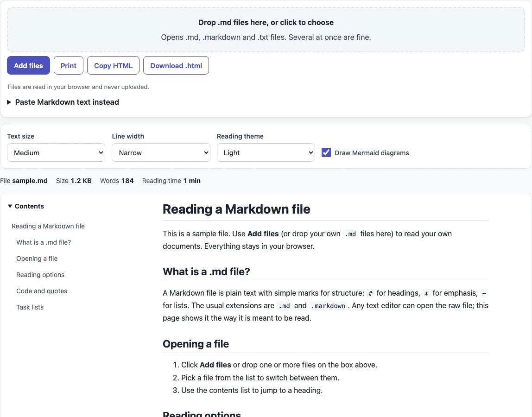The image size is (532, 417).
Task: Open the Line width dropdown
Action: tap(161, 153)
